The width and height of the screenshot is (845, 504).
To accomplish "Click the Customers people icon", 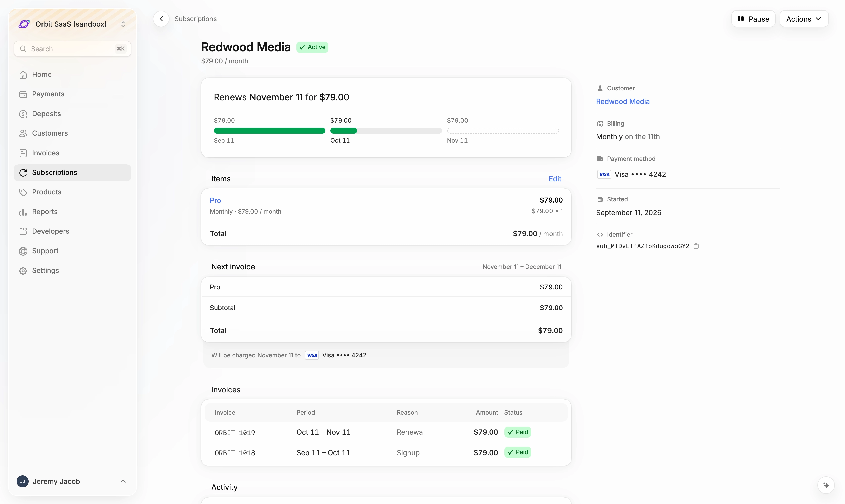I will [x=23, y=133].
